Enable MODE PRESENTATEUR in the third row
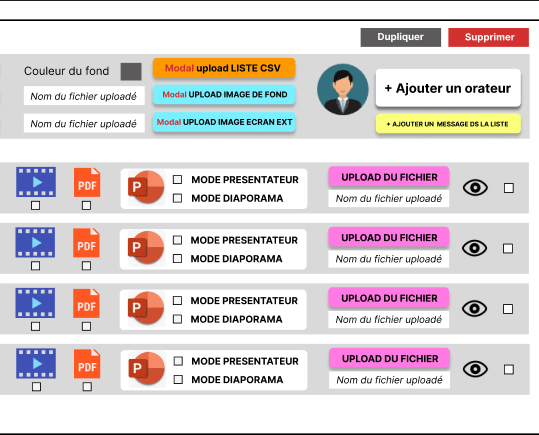 (177, 300)
